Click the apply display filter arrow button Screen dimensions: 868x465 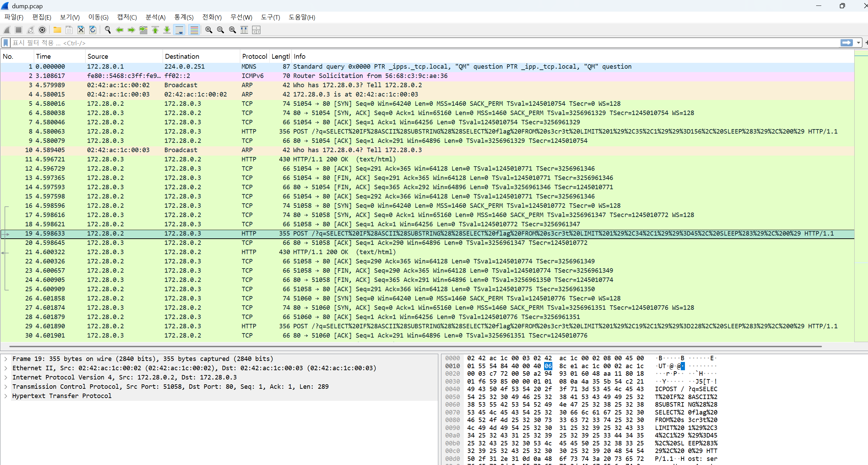tap(846, 43)
